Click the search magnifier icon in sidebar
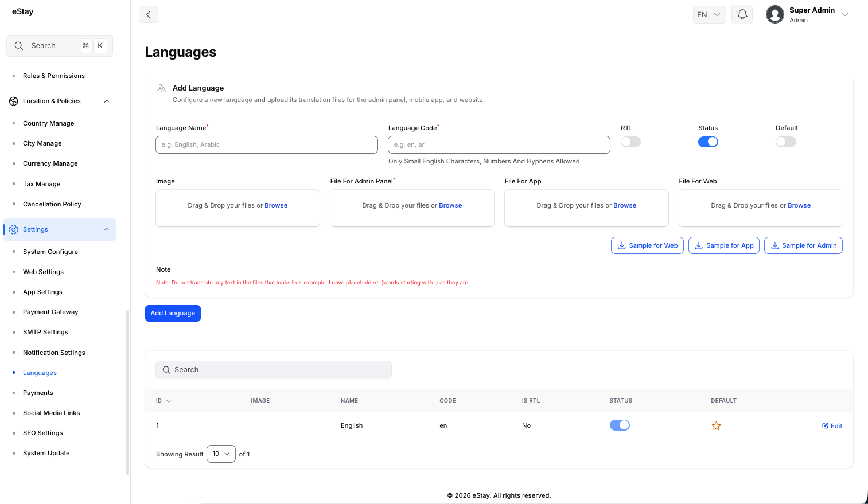This screenshot has width=868, height=504. coord(19,46)
